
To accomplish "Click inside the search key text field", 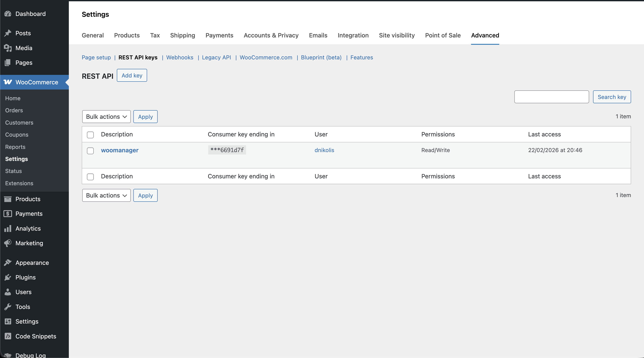I will (x=552, y=97).
